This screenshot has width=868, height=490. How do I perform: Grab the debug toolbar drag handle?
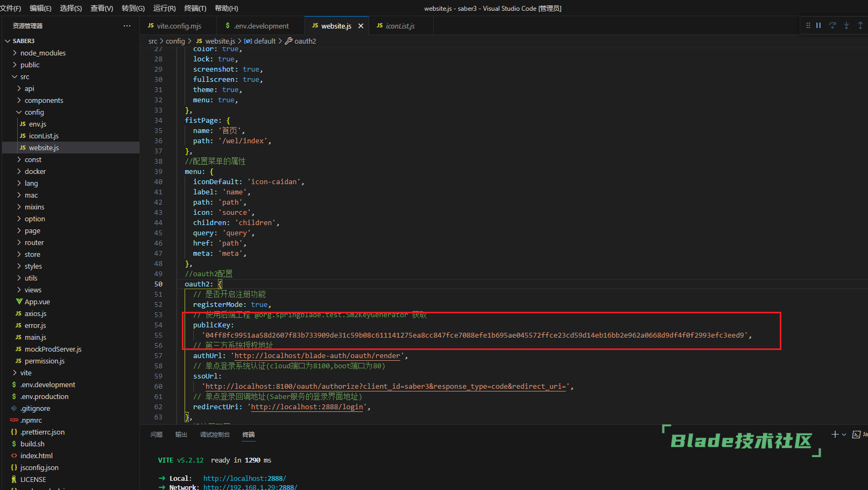[x=808, y=25]
